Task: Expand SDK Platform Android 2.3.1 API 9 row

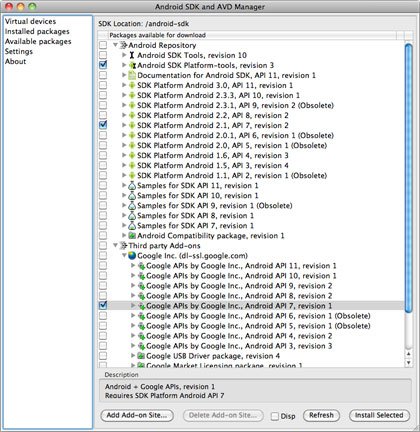Action: point(124,105)
